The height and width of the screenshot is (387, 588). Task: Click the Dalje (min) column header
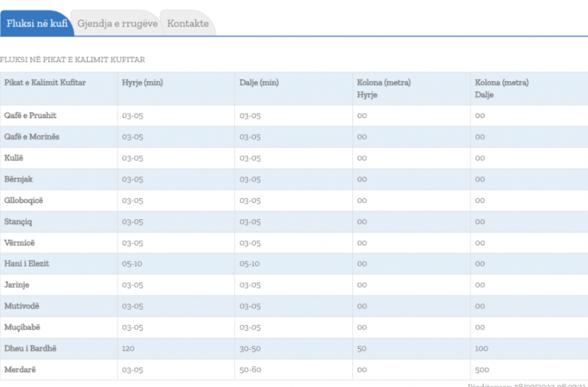[x=259, y=82]
